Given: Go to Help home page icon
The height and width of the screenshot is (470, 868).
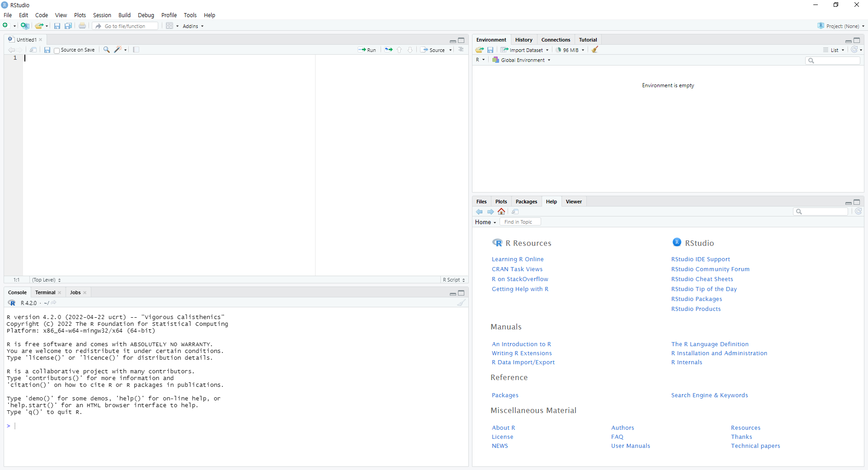Looking at the screenshot, I should 501,211.
